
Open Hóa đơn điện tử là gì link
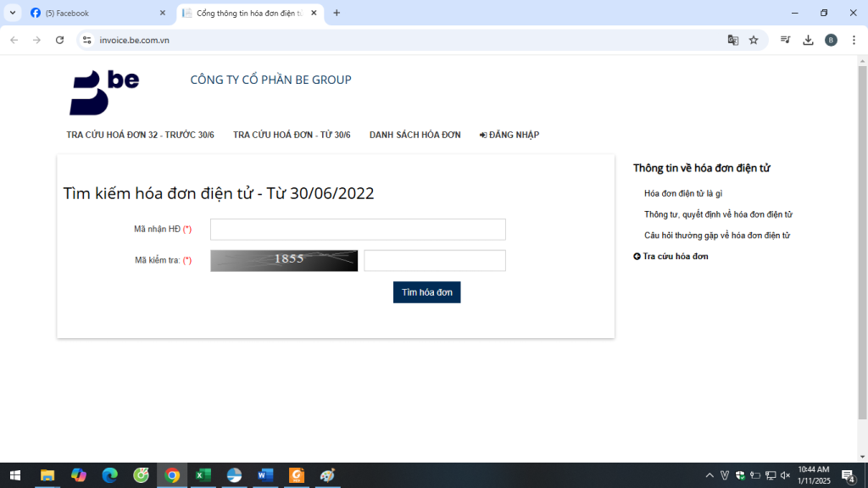[683, 194]
